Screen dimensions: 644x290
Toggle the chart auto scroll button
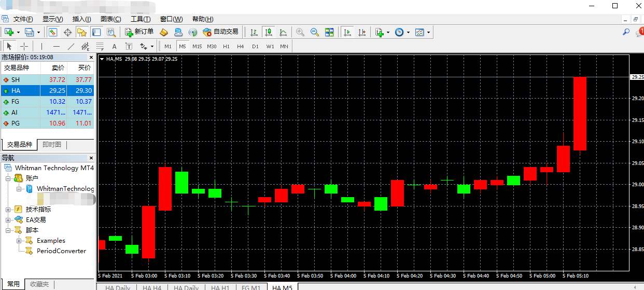coord(347,32)
